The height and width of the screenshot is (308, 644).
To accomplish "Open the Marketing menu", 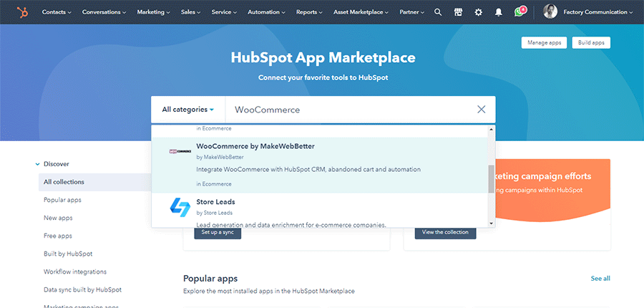I will point(154,12).
